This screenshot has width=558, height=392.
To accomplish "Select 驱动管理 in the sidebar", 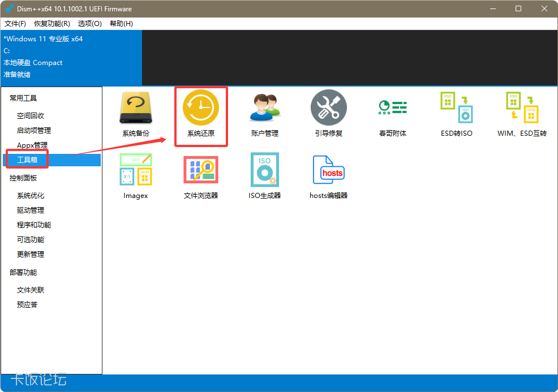I will coord(31,210).
